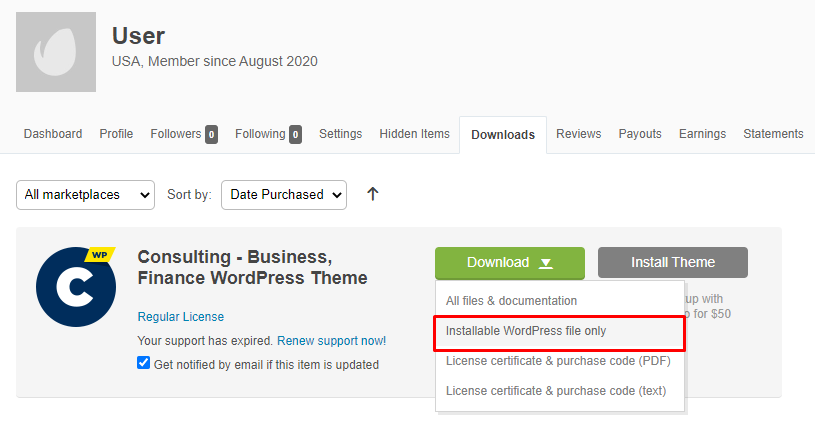This screenshot has width=815, height=424.
Task: Switch to the Dashboard tab
Action: point(53,134)
